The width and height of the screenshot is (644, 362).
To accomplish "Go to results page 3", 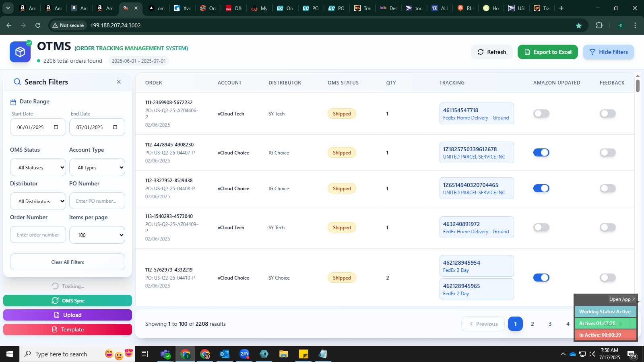I will pyautogui.click(x=550, y=324).
